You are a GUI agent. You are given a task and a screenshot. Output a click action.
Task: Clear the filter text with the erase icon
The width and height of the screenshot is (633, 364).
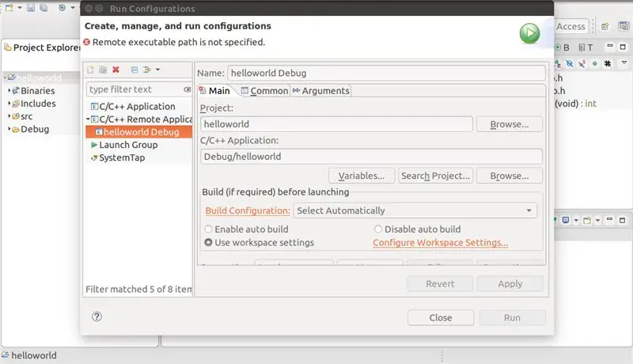[187, 89]
